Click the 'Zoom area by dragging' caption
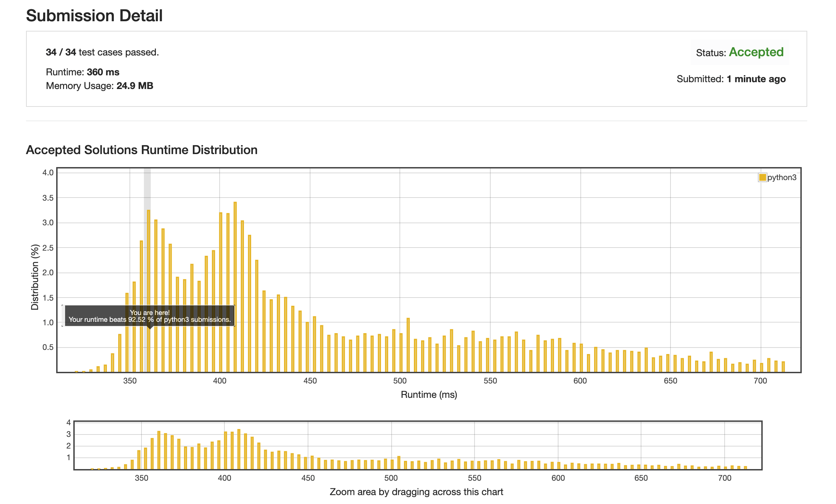The height and width of the screenshot is (504, 836). click(x=416, y=492)
